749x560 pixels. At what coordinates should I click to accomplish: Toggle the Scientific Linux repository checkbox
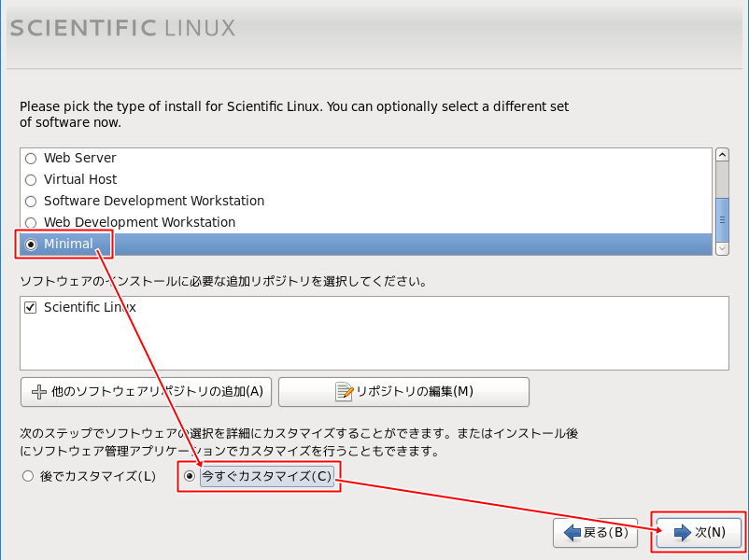pyautogui.click(x=31, y=307)
